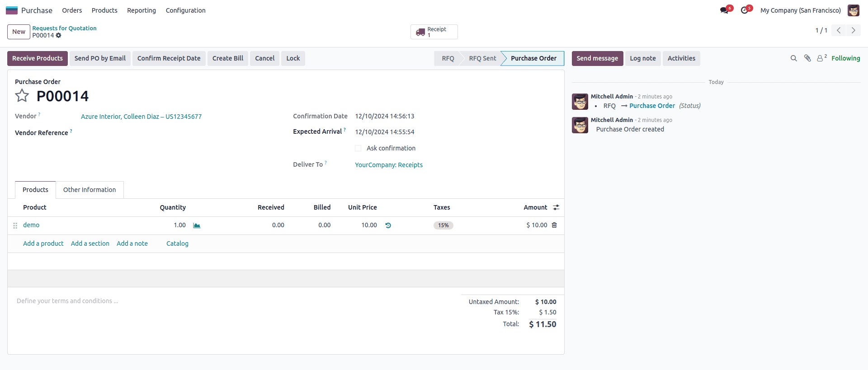868x370 pixels.
Task: Click Confirm Receipt Date button
Action: pyautogui.click(x=169, y=58)
